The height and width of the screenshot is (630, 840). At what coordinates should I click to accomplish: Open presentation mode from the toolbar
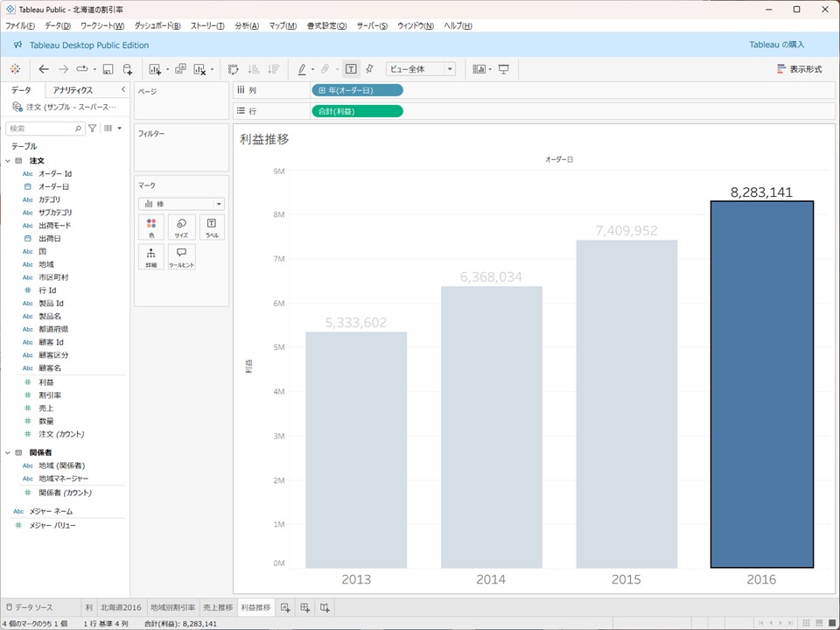coord(503,69)
